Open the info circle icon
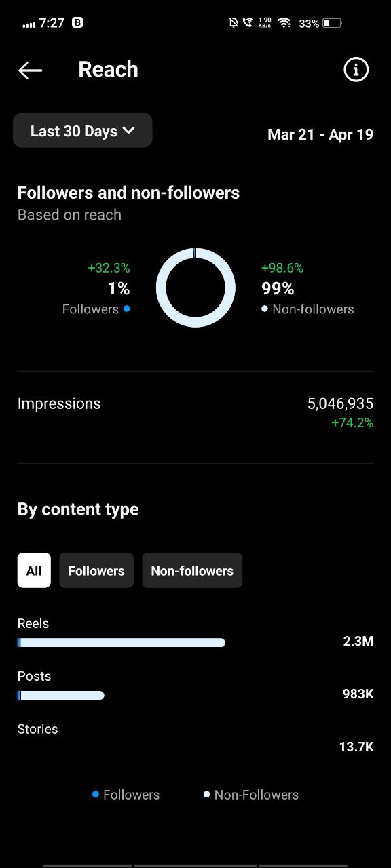Screen dimensions: 391x868 [356, 70]
